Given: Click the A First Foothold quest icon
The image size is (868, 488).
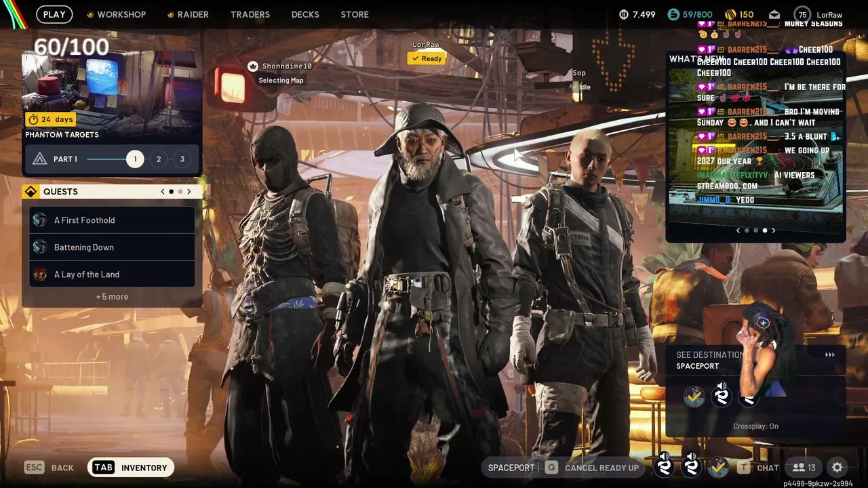Looking at the screenshot, I should pyautogui.click(x=40, y=220).
